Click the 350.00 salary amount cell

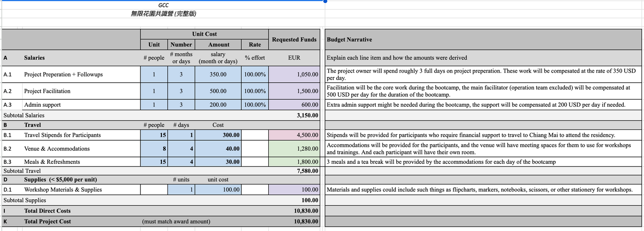218,74
